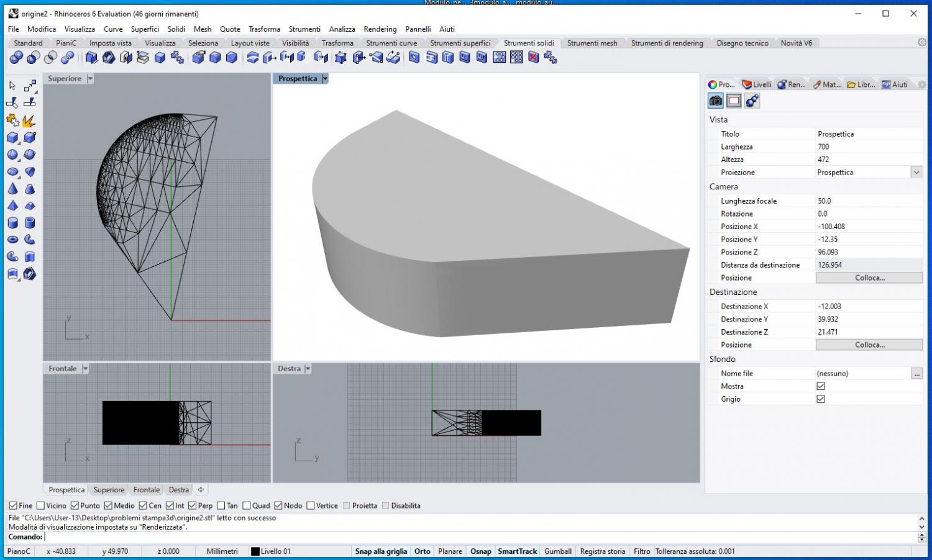Select the torus tool icon

click(12, 240)
